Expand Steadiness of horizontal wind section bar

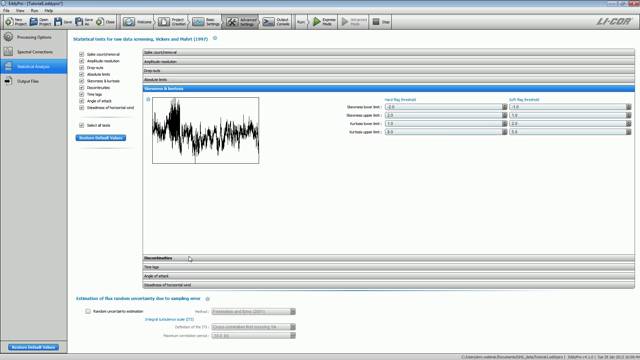point(389,285)
